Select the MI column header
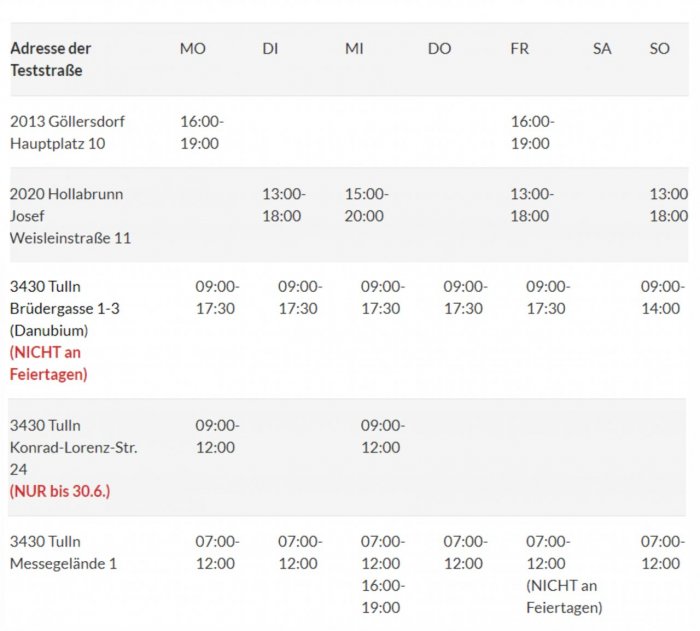This screenshot has height=631, width=700. 354,48
